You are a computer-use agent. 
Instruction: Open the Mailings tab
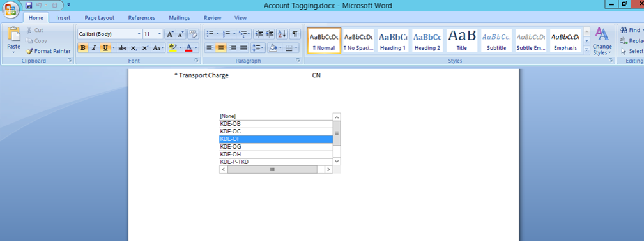[x=180, y=18]
